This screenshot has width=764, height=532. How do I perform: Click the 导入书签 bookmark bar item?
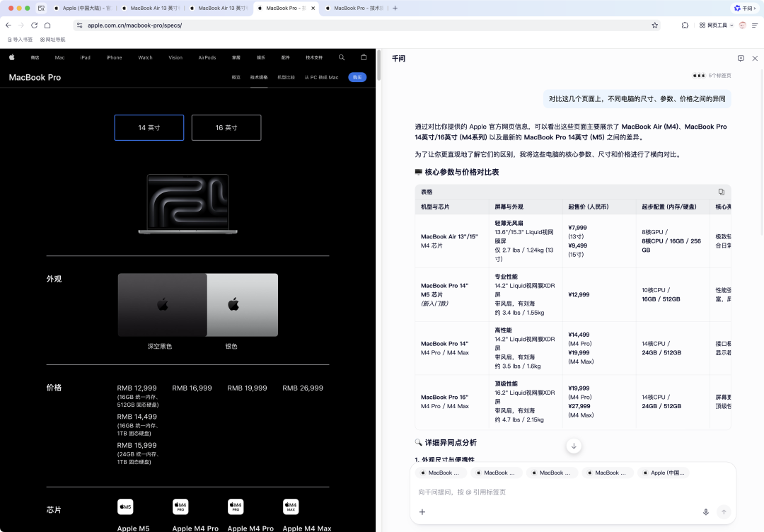click(21, 40)
